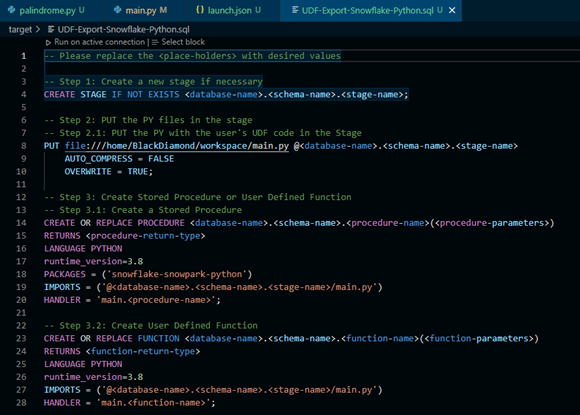Click the 'target' breadcrumb folder
The image size is (580, 415).
[20, 30]
